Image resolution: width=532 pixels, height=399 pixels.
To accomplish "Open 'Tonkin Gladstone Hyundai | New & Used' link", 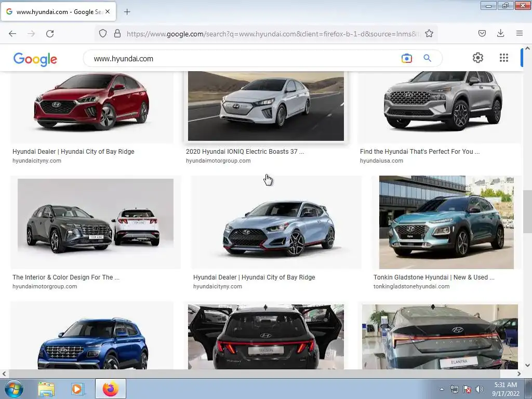I will pyautogui.click(x=434, y=277).
